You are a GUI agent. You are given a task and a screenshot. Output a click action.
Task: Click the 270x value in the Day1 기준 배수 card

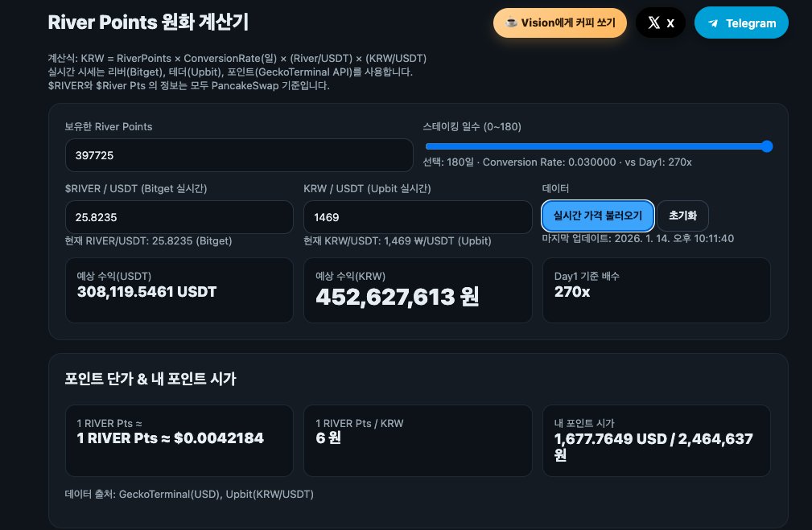(x=572, y=292)
